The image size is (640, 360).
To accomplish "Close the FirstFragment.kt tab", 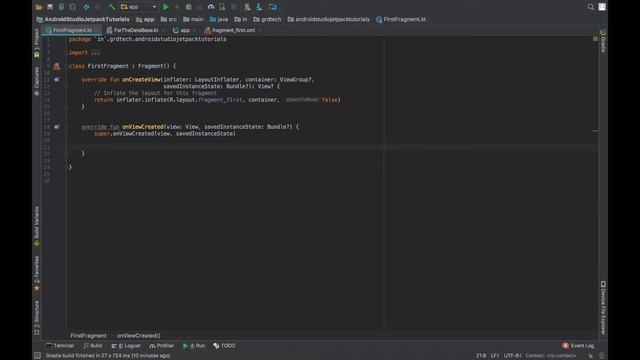I will (97, 30).
